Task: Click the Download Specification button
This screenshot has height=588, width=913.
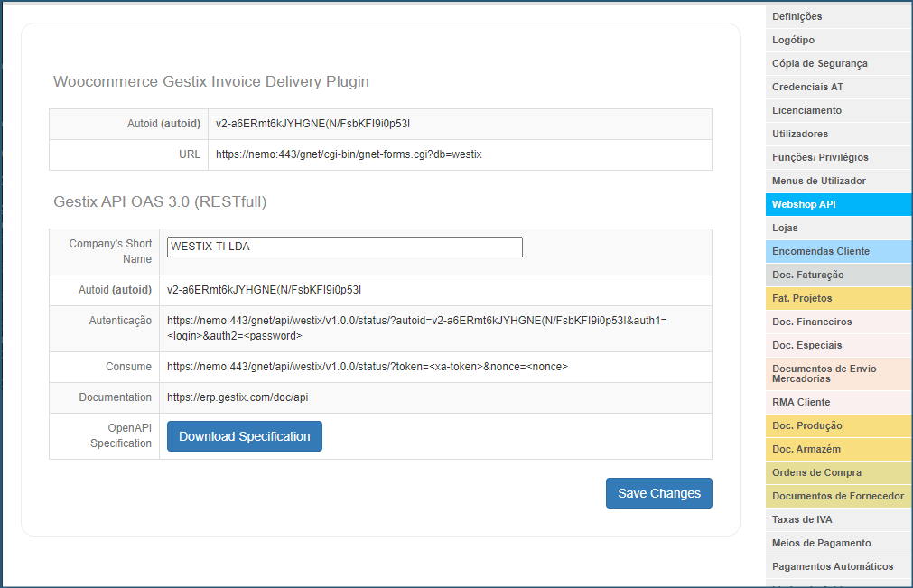Action: coord(245,436)
